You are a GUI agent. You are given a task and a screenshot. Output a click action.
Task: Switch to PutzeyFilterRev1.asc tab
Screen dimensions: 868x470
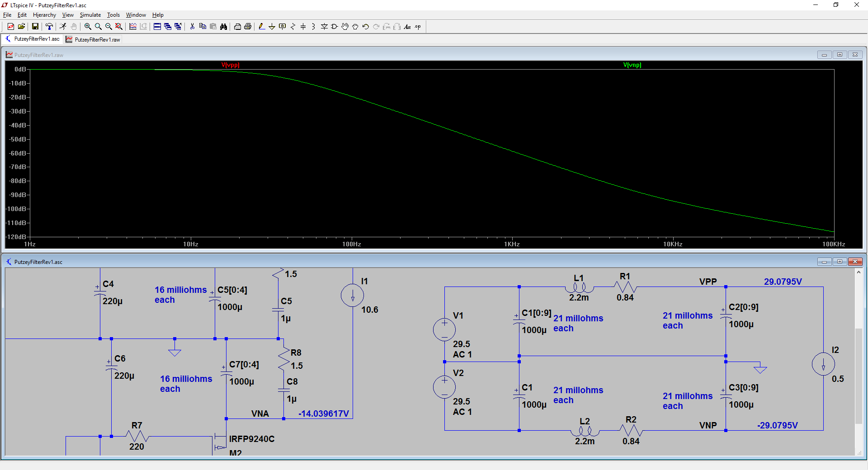pos(32,39)
